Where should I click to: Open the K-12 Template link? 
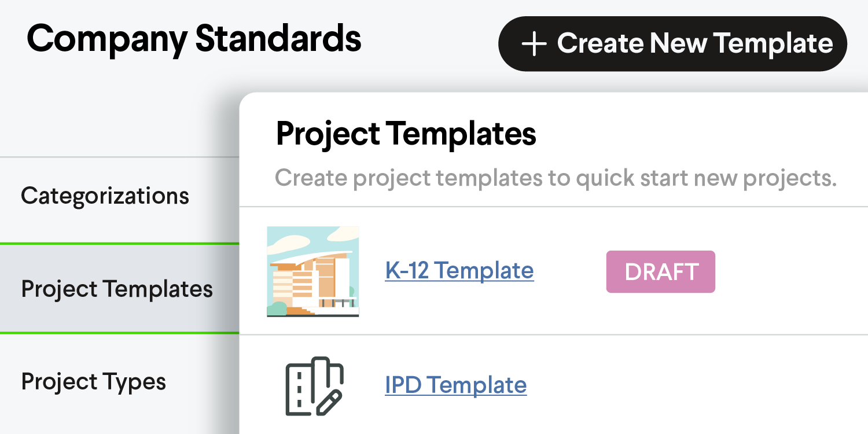[459, 270]
